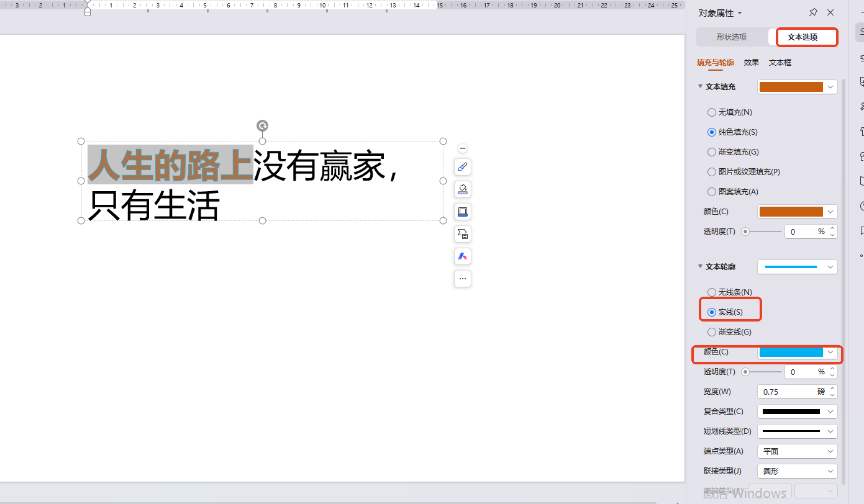The image size is (864, 504).
Task: Open the more options ellipsis icon
Action: (x=462, y=279)
